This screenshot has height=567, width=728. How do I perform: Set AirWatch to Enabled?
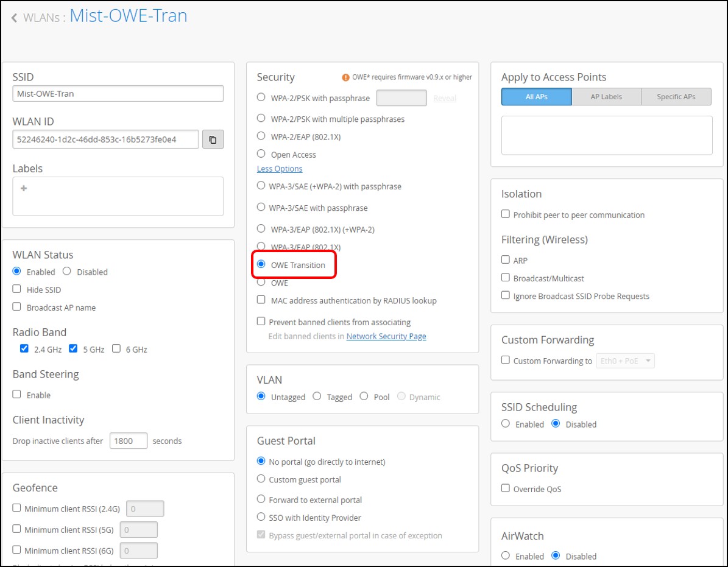pyautogui.click(x=506, y=555)
